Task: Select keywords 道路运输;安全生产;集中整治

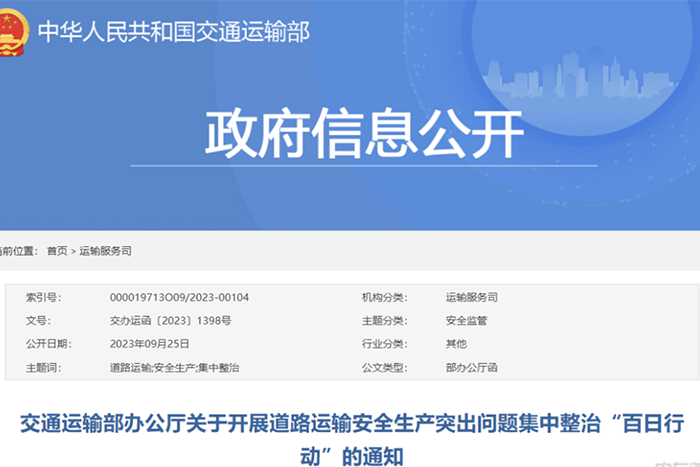Action: pos(175,368)
